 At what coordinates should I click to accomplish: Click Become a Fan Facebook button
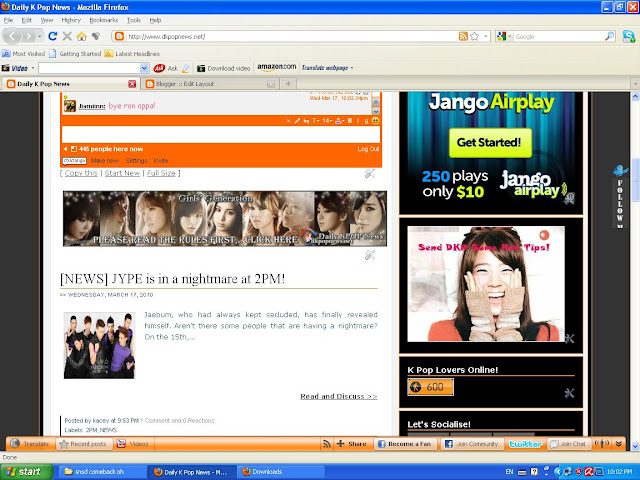(x=405, y=444)
